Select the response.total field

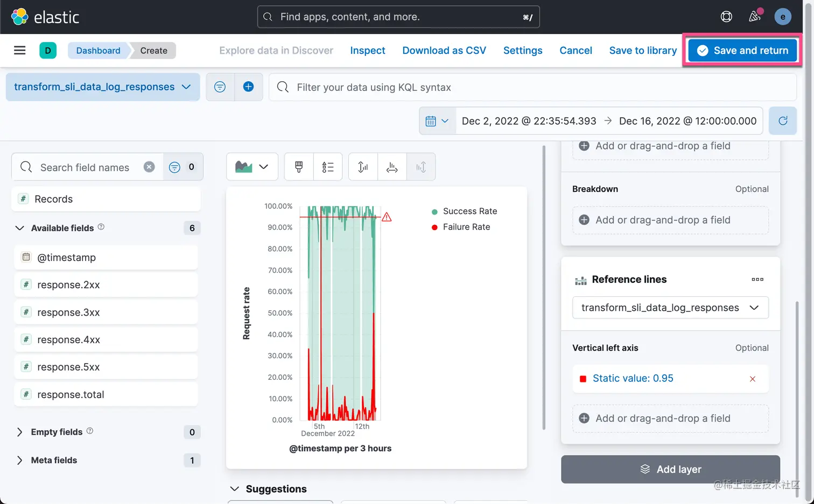(106, 394)
